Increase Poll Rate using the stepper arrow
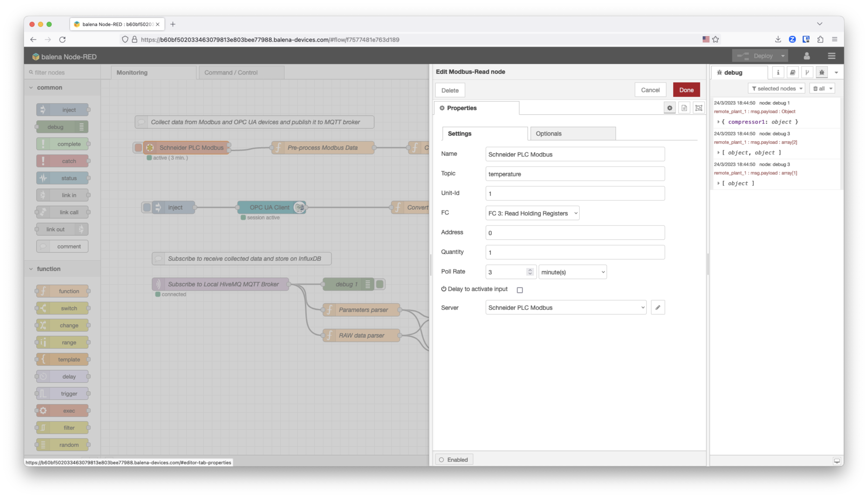Screen dimensions: 868x498 coord(530,270)
